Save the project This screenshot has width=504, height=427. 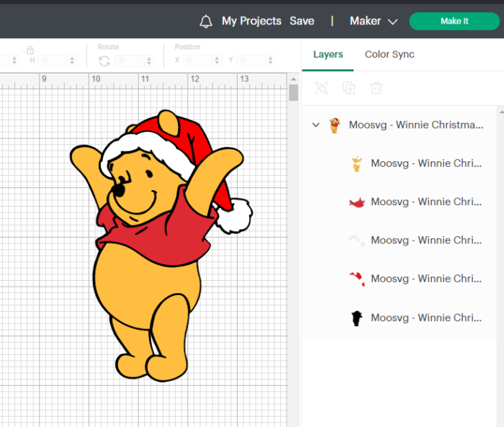(302, 21)
